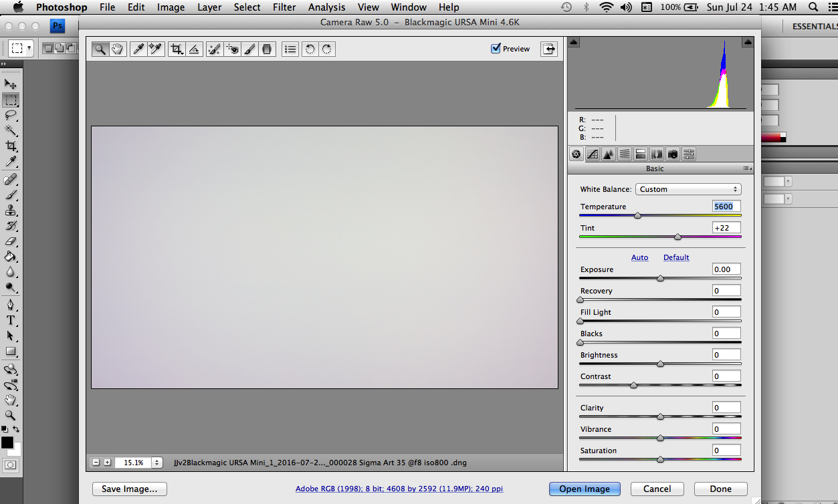Activate the Adjustment Brush tool

(x=249, y=49)
